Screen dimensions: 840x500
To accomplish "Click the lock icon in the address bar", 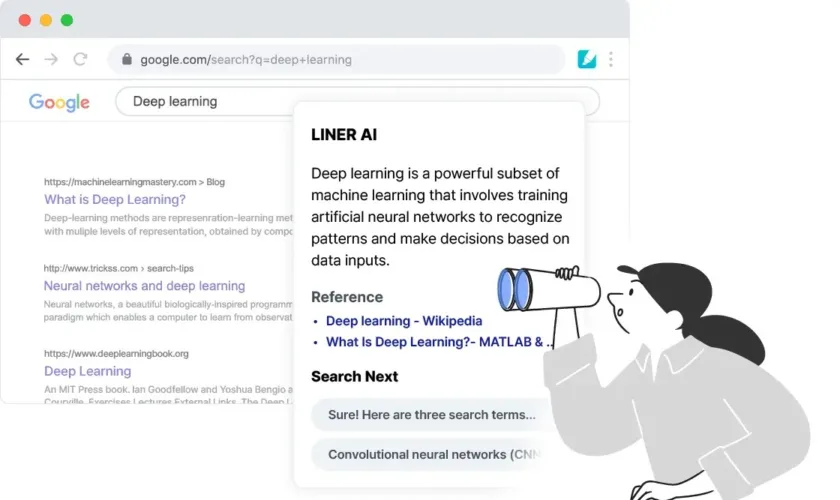I will click(x=126, y=59).
